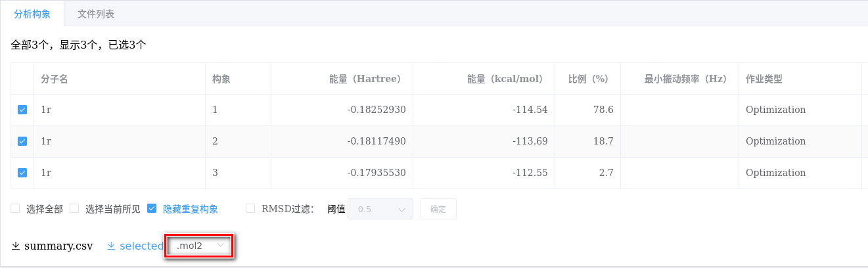Image resolution: width=868 pixels, height=268 pixels.
Task: Click the summary.csv download icon
Action: (16, 246)
